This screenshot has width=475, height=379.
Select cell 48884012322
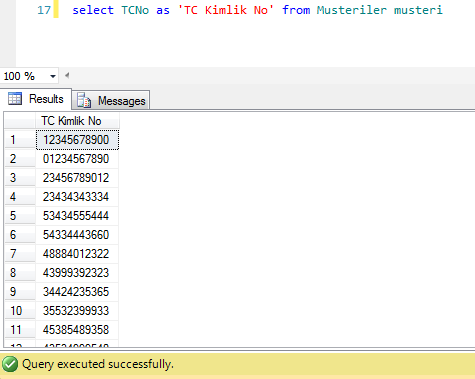pyautogui.click(x=77, y=254)
